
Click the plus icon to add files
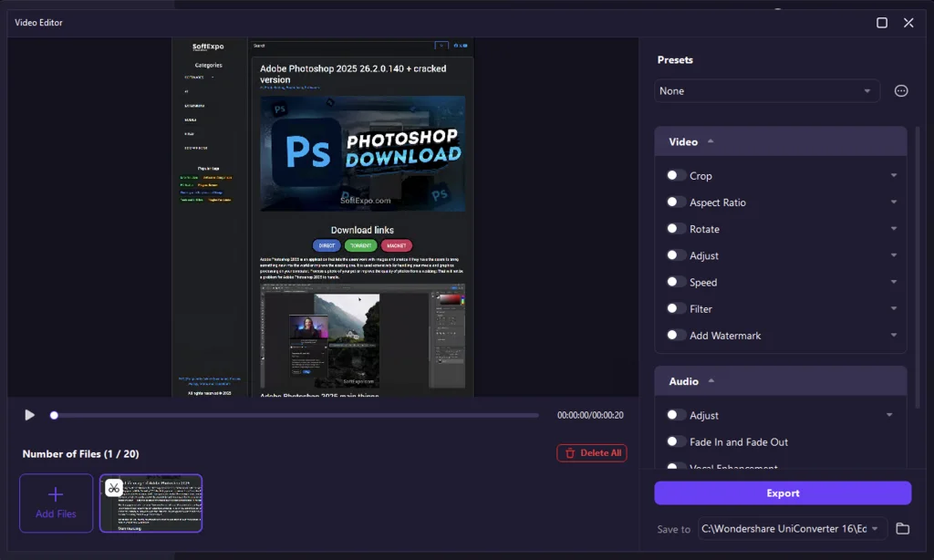pyautogui.click(x=56, y=494)
